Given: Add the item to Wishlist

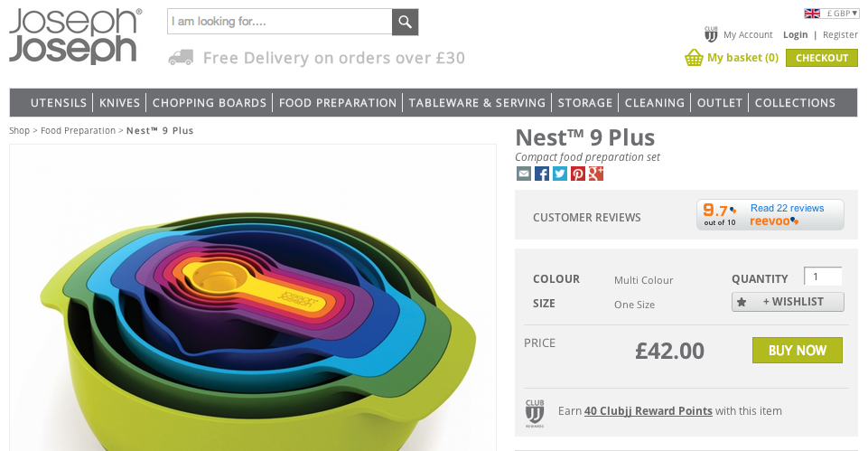Looking at the screenshot, I should (x=788, y=302).
